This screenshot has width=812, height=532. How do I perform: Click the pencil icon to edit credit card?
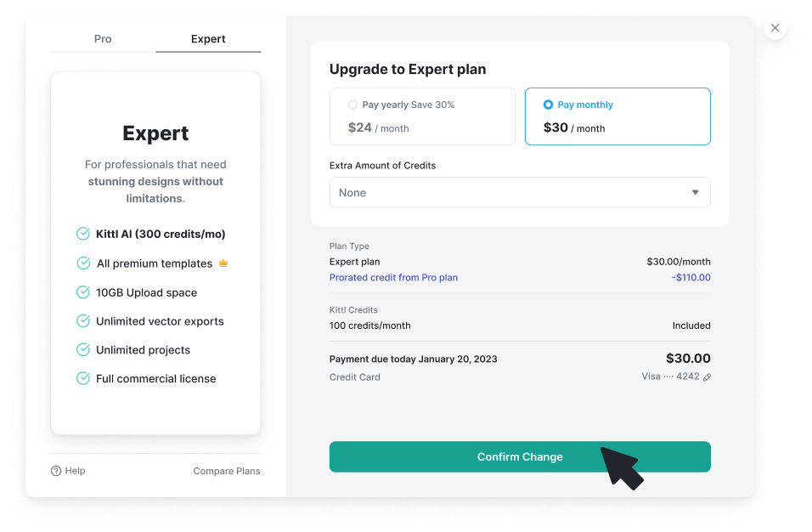pyautogui.click(x=706, y=376)
